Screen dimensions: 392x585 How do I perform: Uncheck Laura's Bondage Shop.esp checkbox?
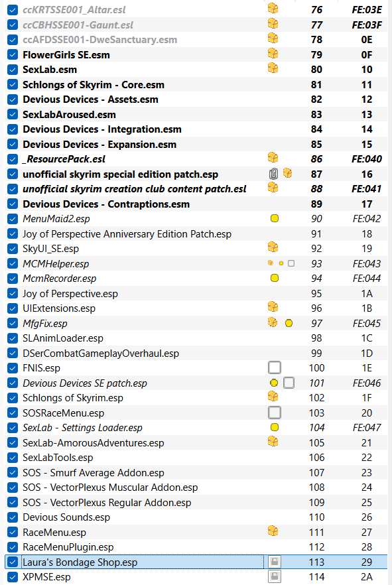13,562
